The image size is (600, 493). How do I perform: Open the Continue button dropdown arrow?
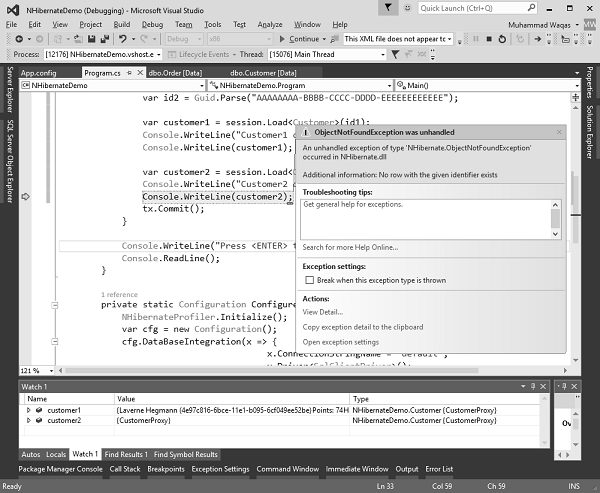click(324, 39)
